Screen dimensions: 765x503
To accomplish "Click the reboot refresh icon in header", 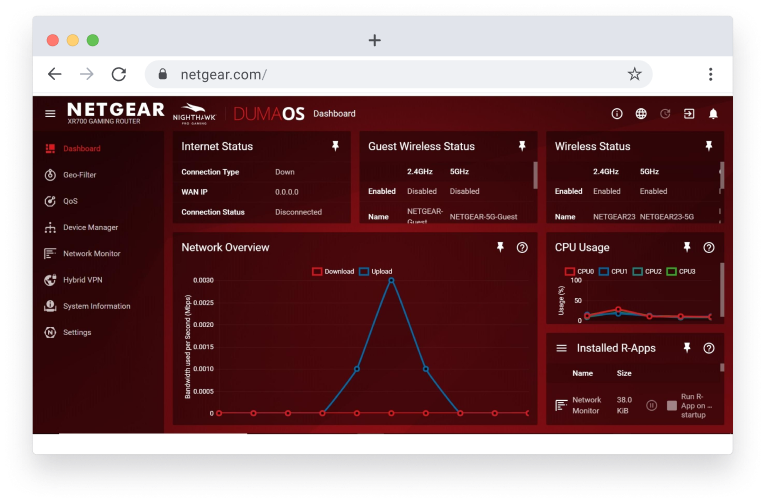I will click(665, 114).
